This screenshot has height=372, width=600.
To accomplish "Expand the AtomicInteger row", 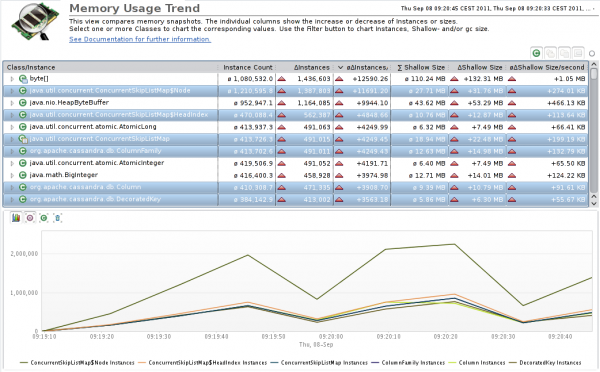I will pyautogui.click(x=12, y=163).
